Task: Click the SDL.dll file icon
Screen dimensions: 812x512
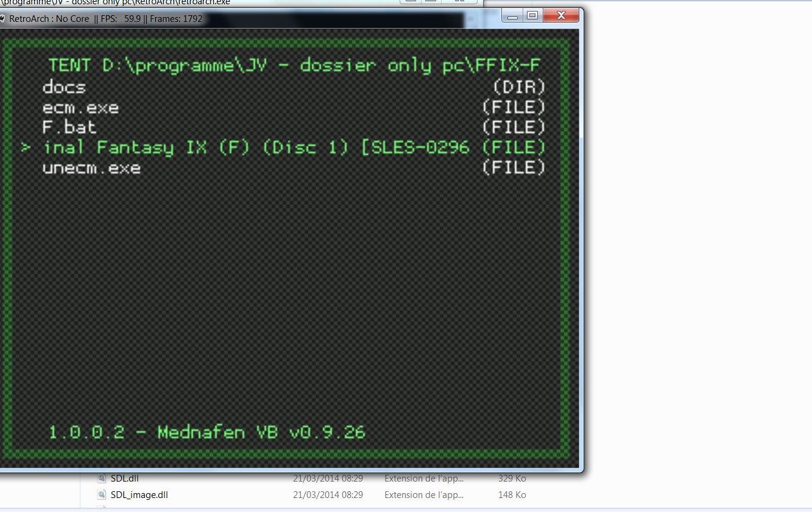Action: (102, 479)
